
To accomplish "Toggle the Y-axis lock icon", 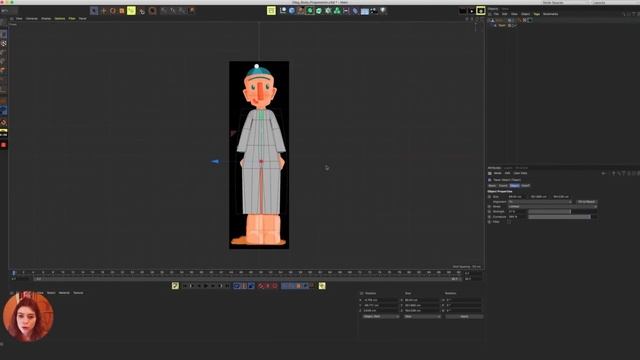I will click(173, 11).
